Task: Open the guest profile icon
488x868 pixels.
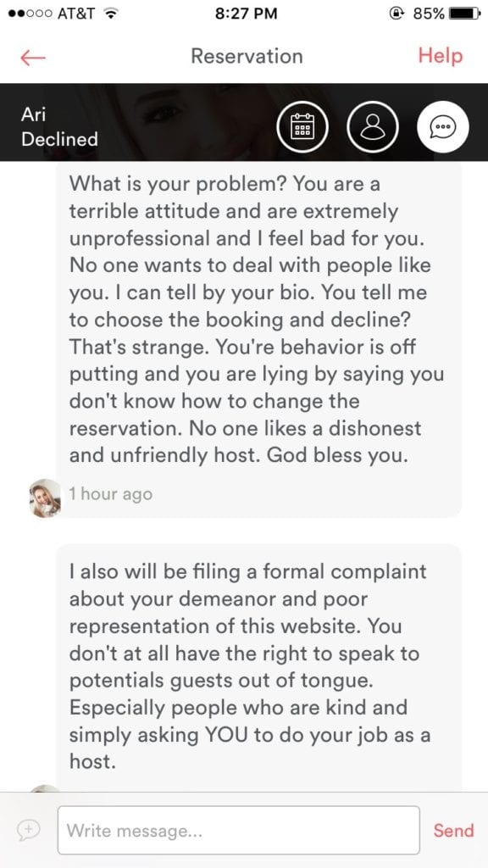Action: click(373, 127)
